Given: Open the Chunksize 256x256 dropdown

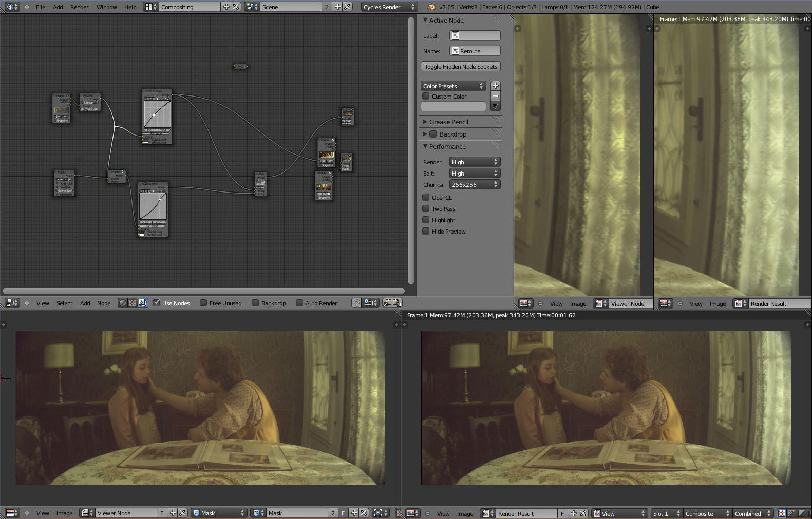Looking at the screenshot, I should click(x=474, y=184).
